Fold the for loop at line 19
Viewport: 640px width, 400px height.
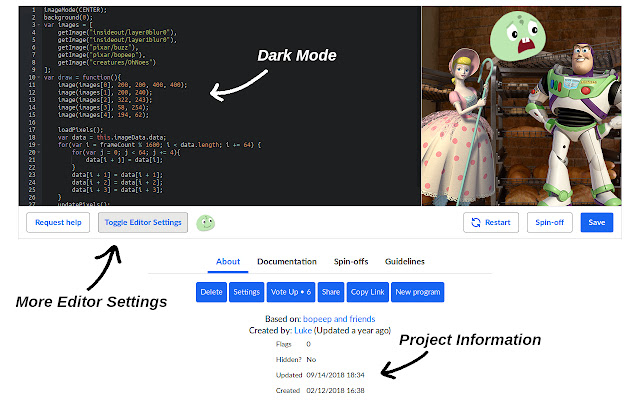(37, 145)
